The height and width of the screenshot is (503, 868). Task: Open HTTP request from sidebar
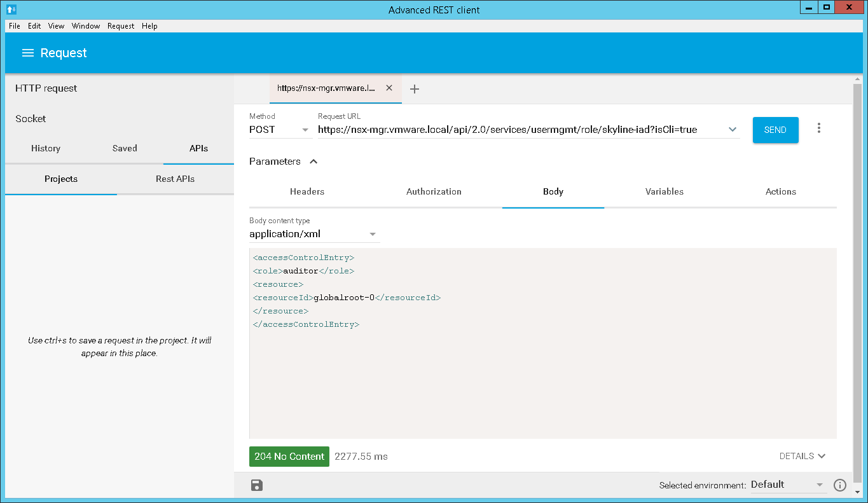(x=46, y=88)
